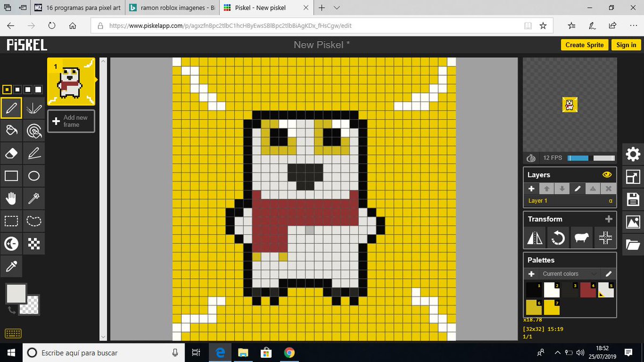The width and height of the screenshot is (644, 362).
Task: Open Chrome from the taskbar
Action: coord(289,353)
